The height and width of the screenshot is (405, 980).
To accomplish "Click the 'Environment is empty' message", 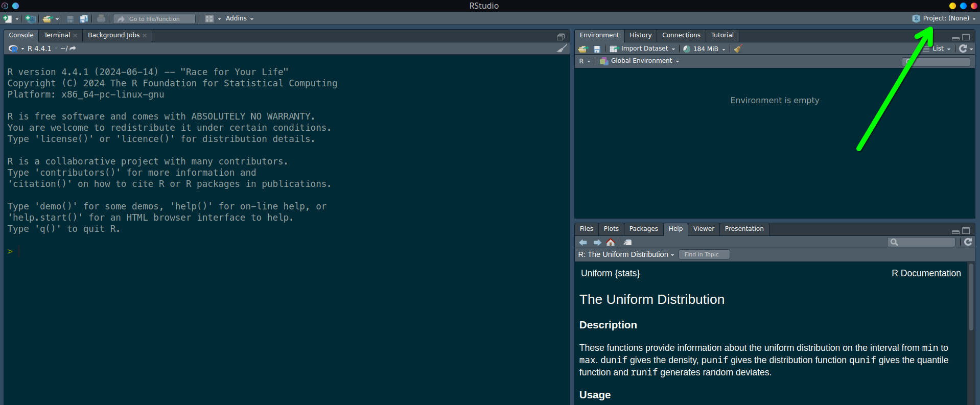I will 775,100.
